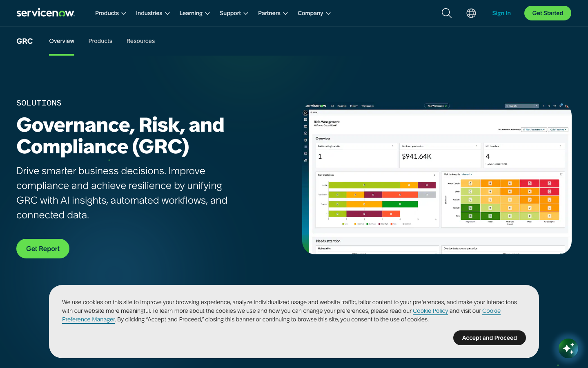The image size is (588, 368).
Task: Select the GRC section title
Action: (x=24, y=41)
